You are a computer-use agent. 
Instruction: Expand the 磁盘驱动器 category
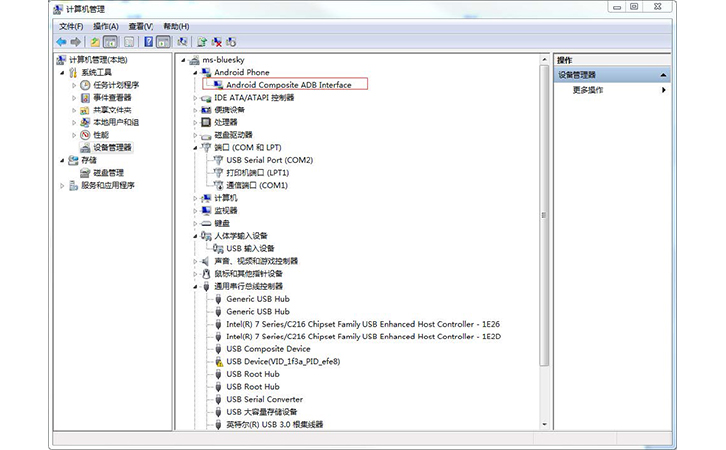195,135
